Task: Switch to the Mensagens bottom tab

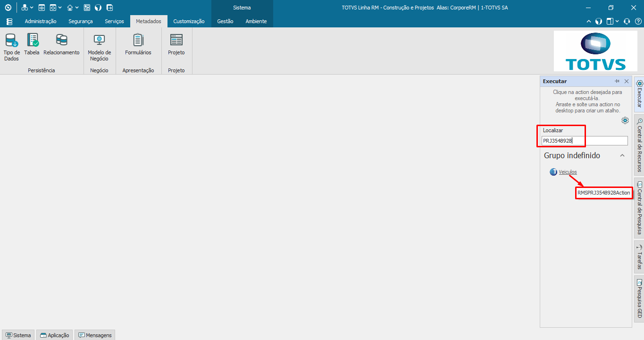Action: tap(95, 335)
